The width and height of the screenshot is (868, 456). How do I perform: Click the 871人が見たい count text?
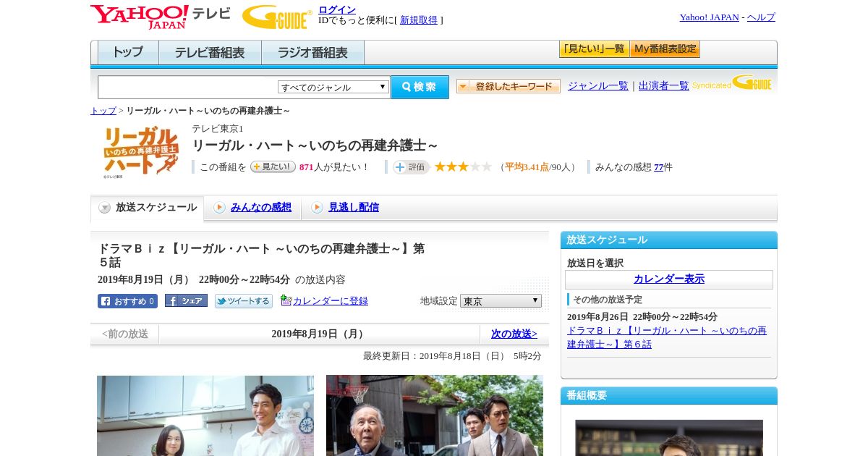point(334,167)
